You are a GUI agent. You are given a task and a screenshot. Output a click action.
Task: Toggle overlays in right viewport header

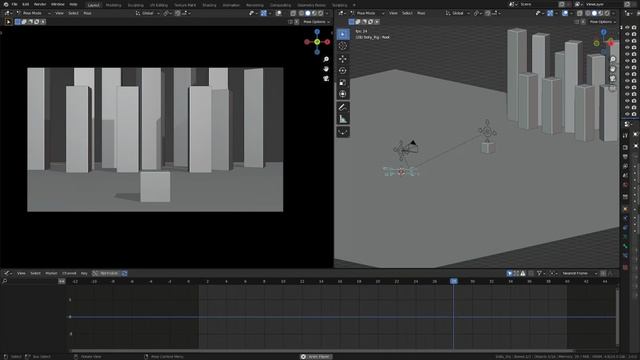pos(565,13)
